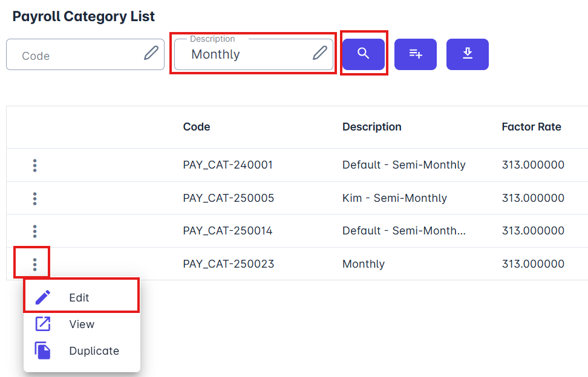Open row menu for PAY_CAT-240001
The image size is (588, 377).
click(x=35, y=165)
